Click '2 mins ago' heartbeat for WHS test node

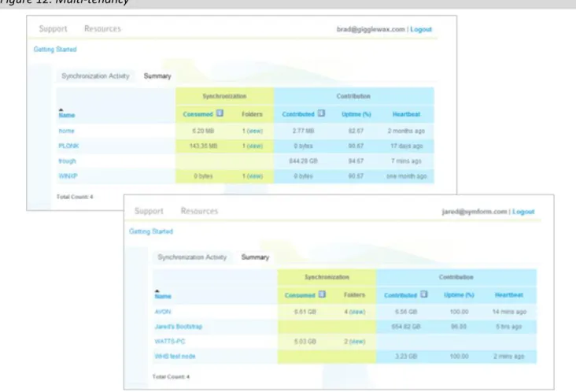(x=509, y=357)
